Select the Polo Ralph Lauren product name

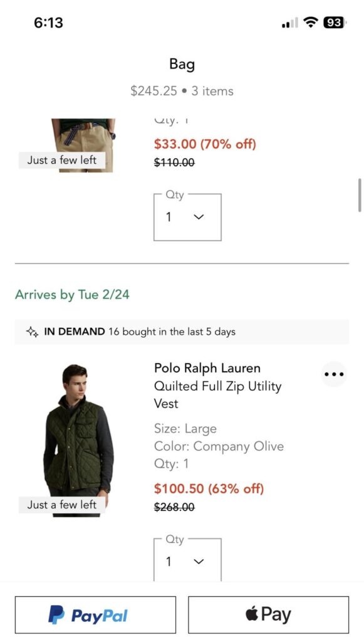click(x=207, y=368)
